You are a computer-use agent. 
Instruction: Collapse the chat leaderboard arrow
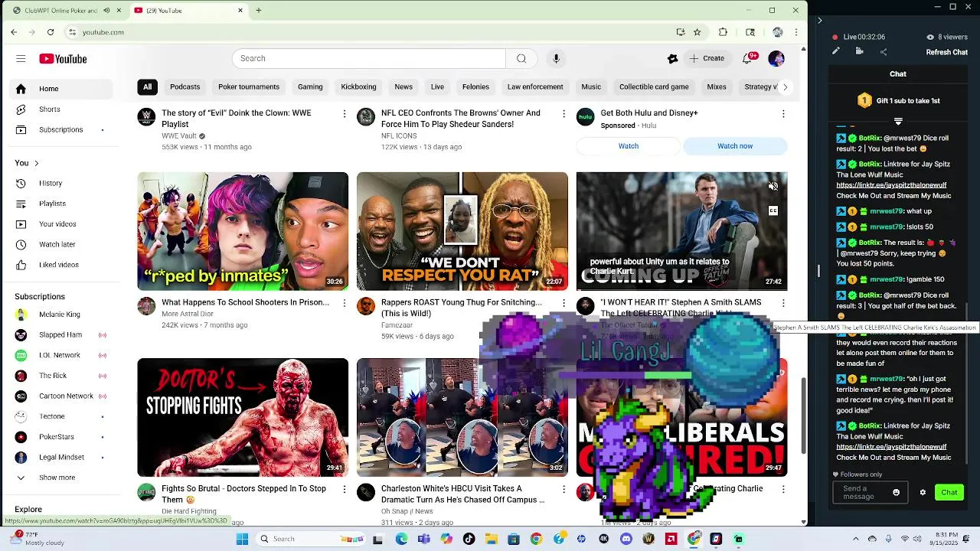[x=898, y=122]
